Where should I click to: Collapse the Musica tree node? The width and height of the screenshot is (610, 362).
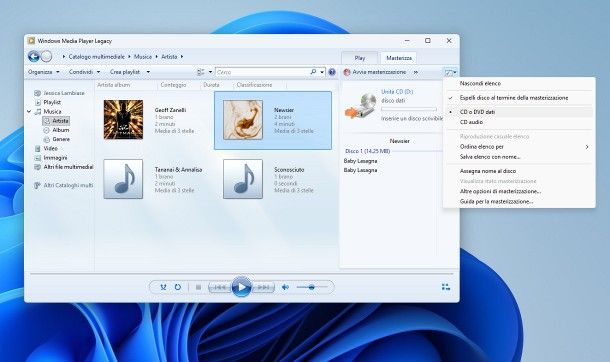[29, 112]
